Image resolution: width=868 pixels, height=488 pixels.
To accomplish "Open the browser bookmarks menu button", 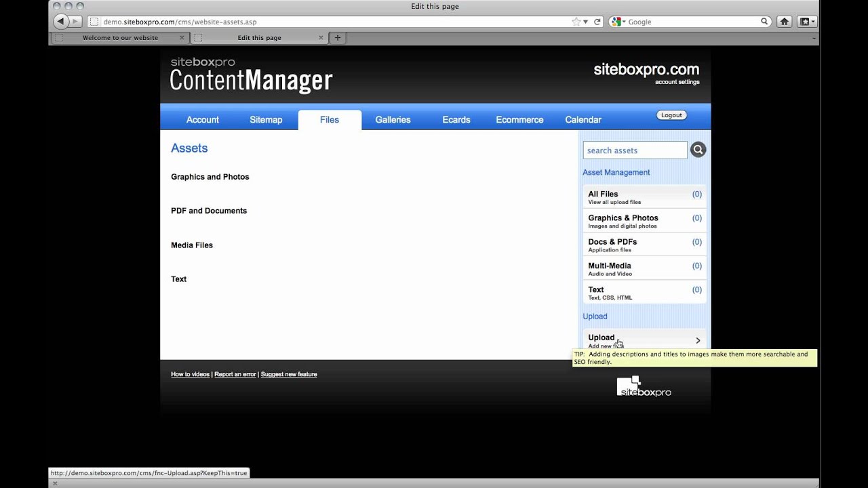I will [806, 22].
